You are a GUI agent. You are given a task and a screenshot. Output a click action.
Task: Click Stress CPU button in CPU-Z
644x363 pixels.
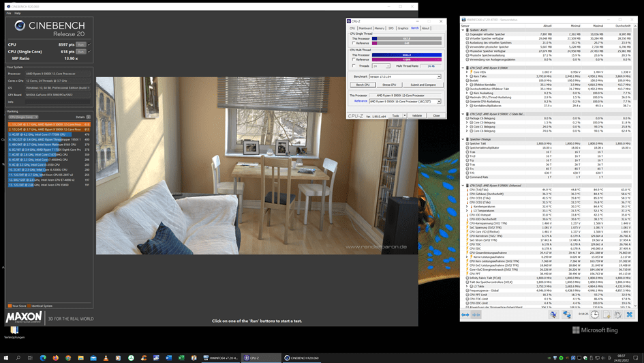[389, 85]
